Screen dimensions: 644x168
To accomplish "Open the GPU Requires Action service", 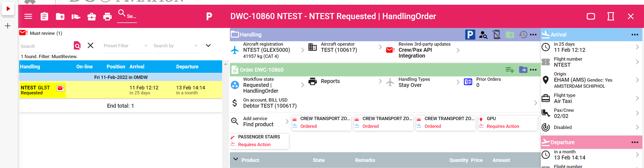I will pyautogui.click(x=508, y=123).
